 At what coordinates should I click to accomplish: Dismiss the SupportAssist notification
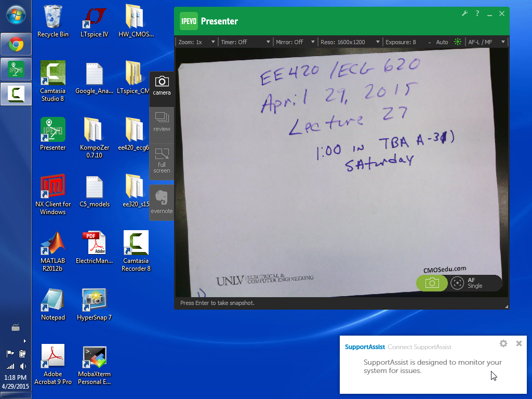coord(519,343)
